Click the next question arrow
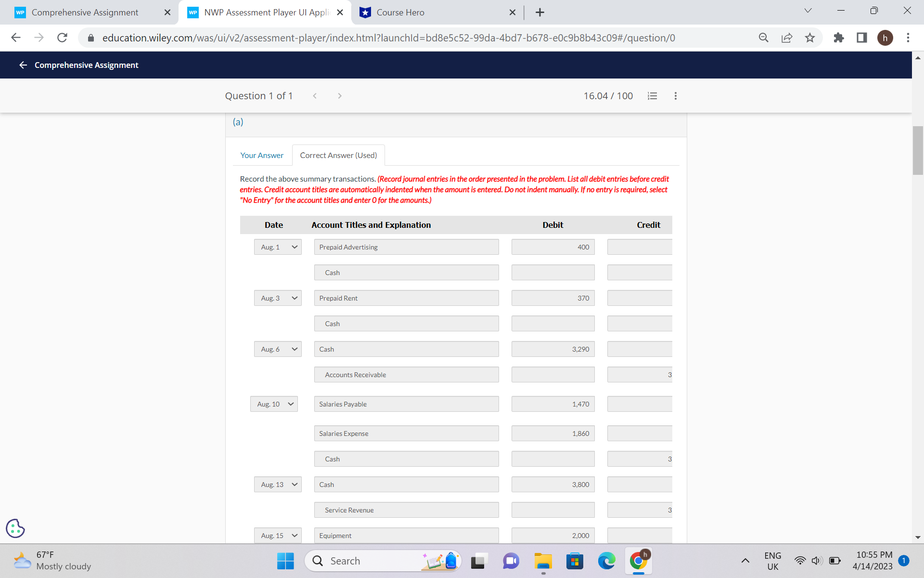Viewport: 924px width, 578px height. coord(340,96)
